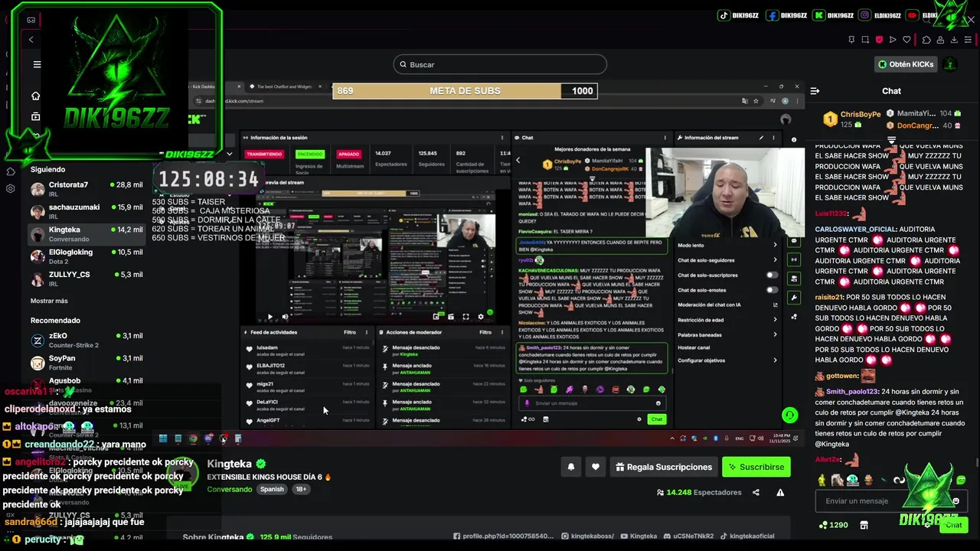Screen dimensions: 980x551
Task: Click the 1290 KICKs balance icon
Action: click(833, 525)
